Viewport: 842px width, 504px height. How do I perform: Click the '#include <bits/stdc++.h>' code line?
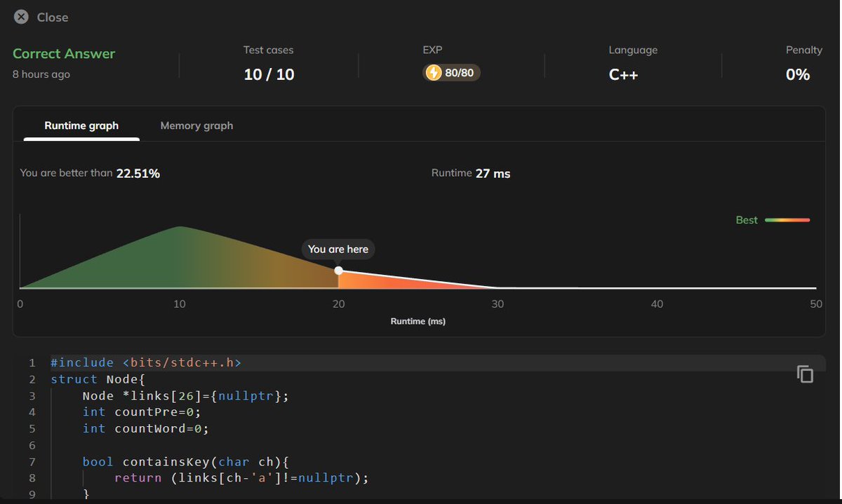[x=146, y=362]
